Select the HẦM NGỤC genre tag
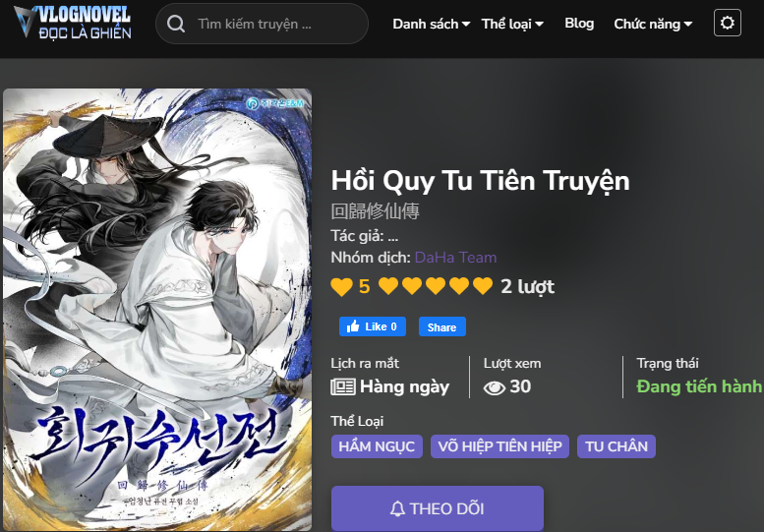The width and height of the screenshot is (764, 532). click(x=377, y=446)
